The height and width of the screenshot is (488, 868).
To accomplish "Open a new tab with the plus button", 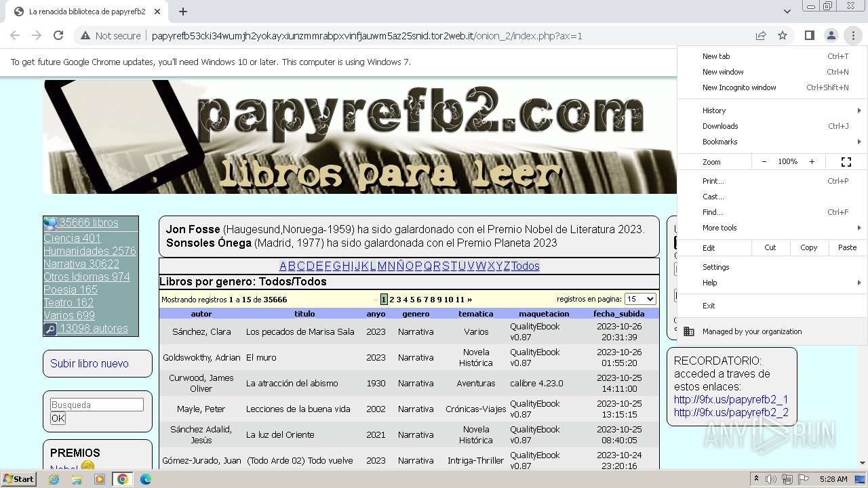I will (x=183, y=12).
